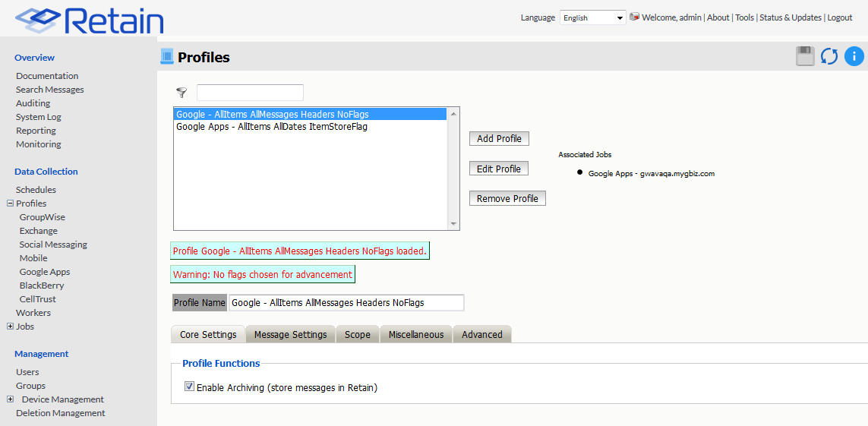This screenshot has height=426, width=868.
Task: Switch to the Core Settings tab
Action: coord(208,334)
